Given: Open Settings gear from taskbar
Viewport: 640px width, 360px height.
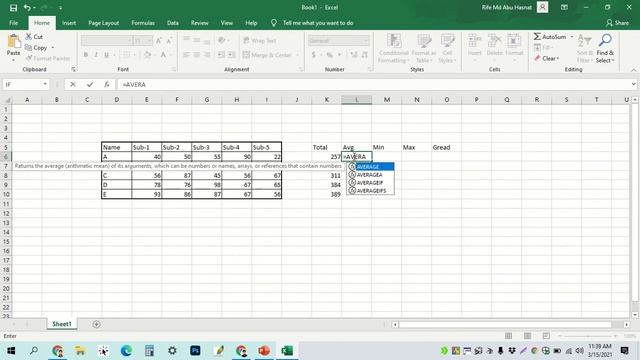Looking at the screenshot, I should pyautogui.click(x=172, y=351).
